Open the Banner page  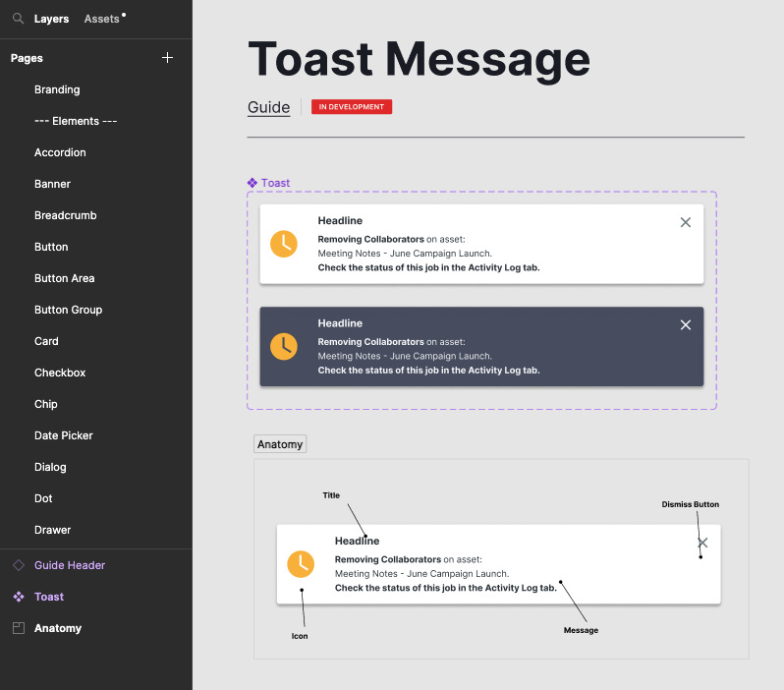click(x=52, y=184)
